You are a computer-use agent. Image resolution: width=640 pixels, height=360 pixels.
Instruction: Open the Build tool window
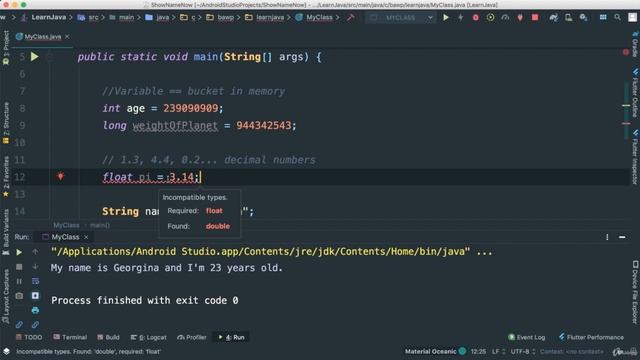(108, 337)
